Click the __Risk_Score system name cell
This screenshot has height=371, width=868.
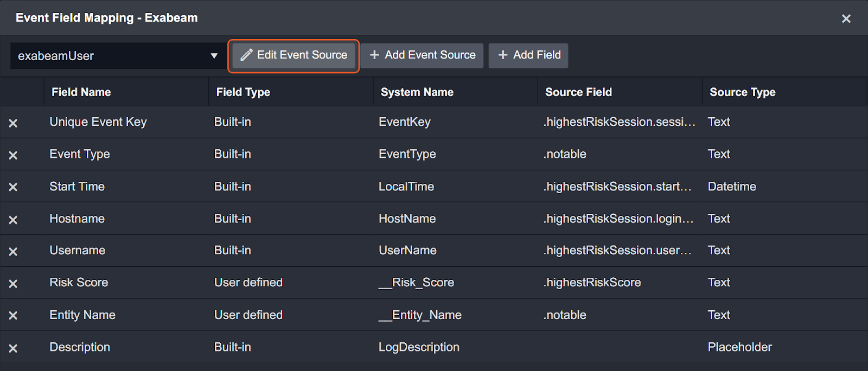[416, 283]
